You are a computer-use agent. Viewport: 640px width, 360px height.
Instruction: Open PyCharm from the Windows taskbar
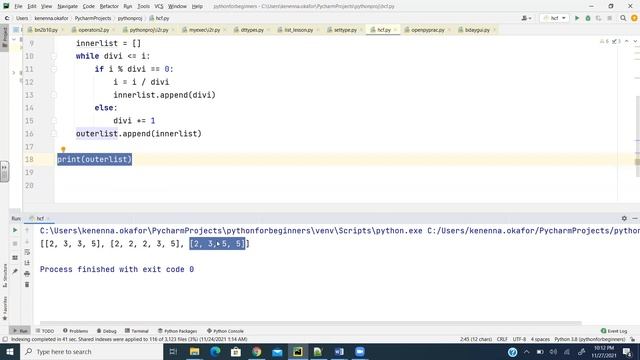298,351
